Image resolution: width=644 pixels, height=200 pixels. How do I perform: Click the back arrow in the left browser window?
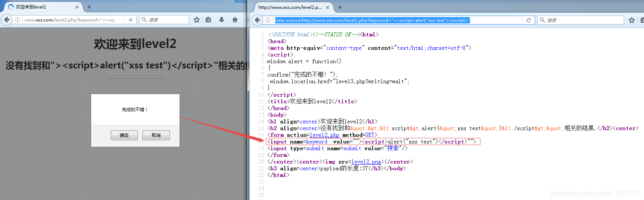(x=7, y=20)
